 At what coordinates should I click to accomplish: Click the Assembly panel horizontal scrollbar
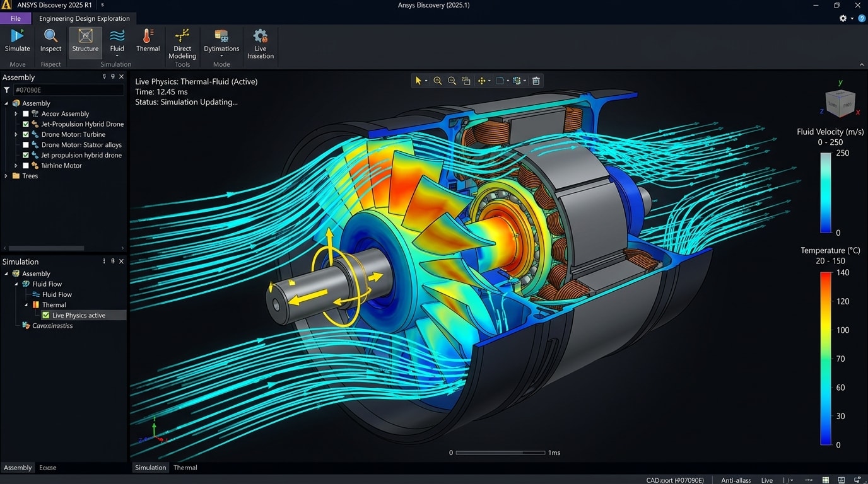tap(46, 248)
